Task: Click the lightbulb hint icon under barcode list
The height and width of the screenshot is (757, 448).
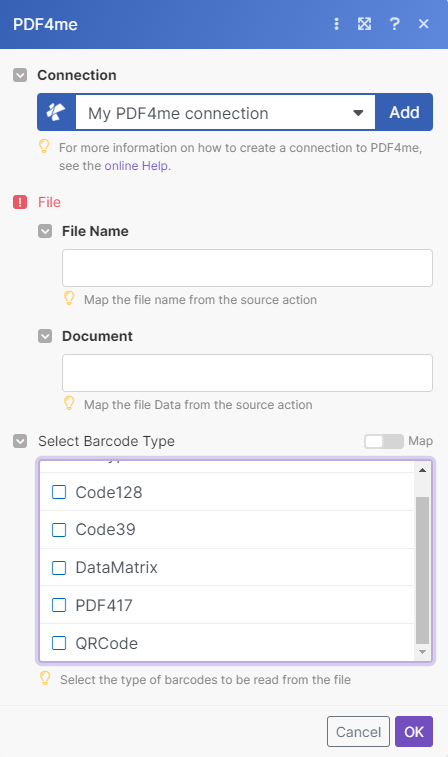Action: [45, 678]
